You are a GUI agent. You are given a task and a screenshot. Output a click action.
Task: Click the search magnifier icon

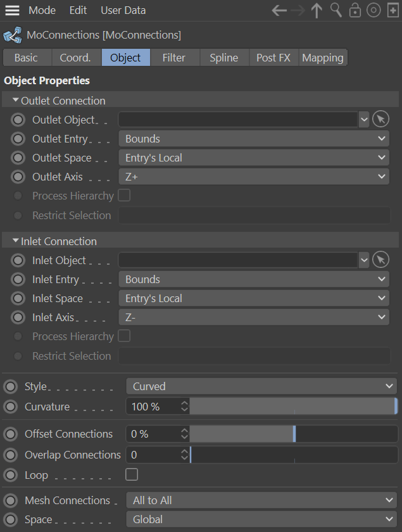336,11
